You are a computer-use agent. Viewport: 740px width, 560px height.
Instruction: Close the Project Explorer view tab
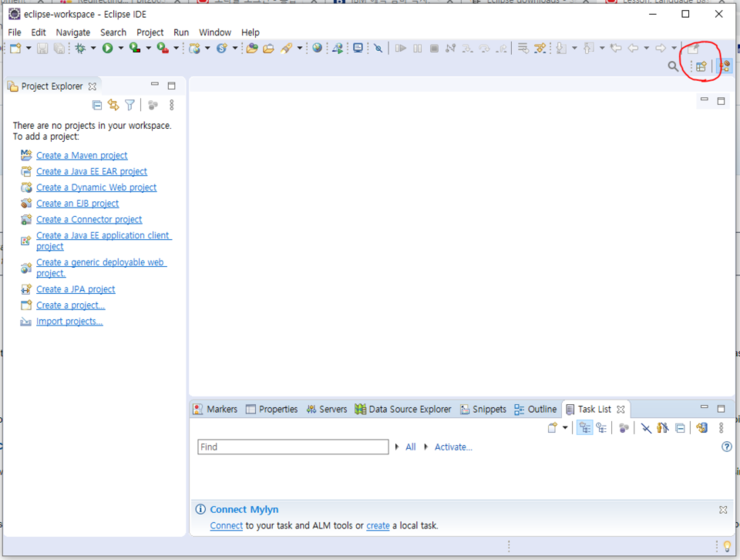pyautogui.click(x=92, y=86)
